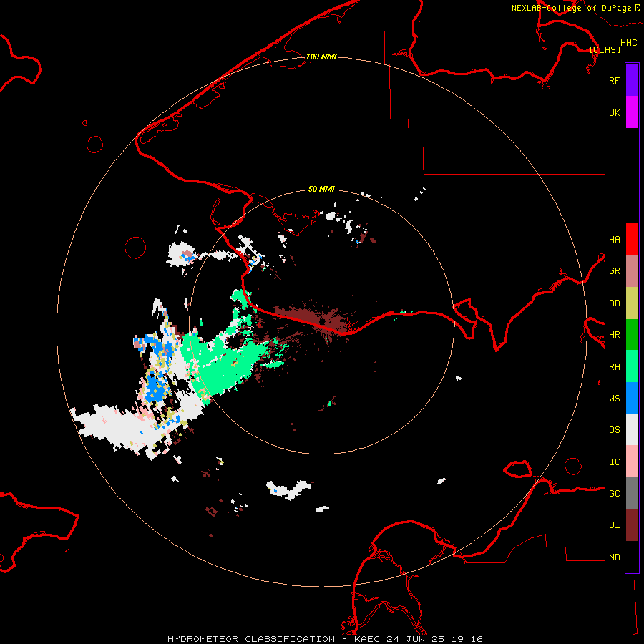This screenshot has height=644, width=644.
Task: Click the DS legend label
Action: click(x=614, y=430)
